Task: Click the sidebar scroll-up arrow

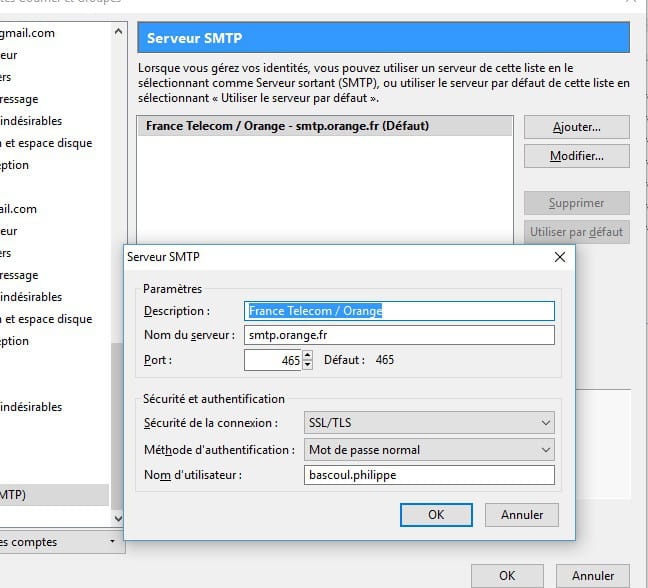Action: [x=118, y=31]
